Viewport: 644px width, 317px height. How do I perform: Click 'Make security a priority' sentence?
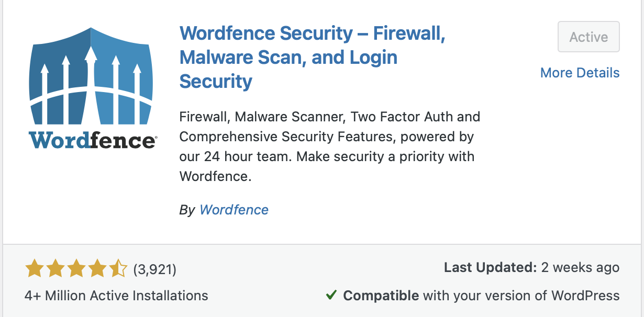[385, 156]
